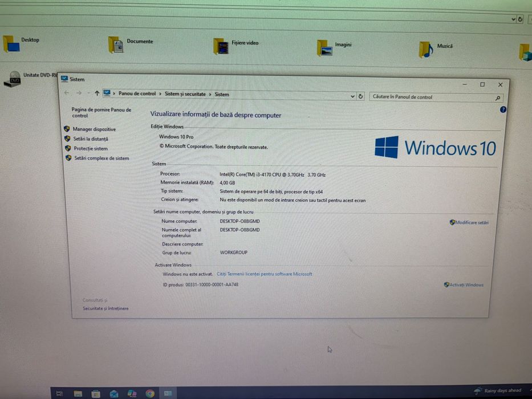The image size is (532, 399).
Task: Click the active Sistem taskbar button
Action: (168, 393)
